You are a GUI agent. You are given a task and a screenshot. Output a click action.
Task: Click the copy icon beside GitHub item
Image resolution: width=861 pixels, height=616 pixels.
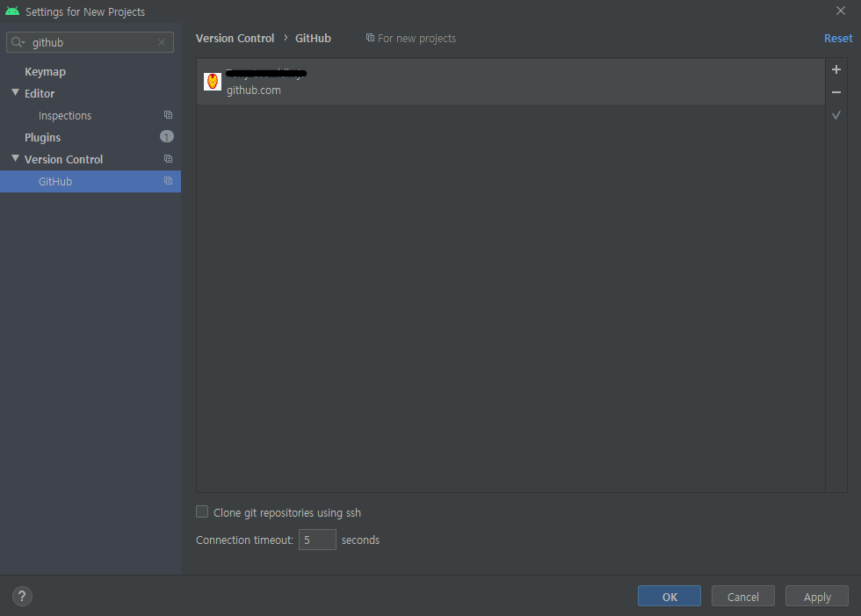(x=168, y=181)
